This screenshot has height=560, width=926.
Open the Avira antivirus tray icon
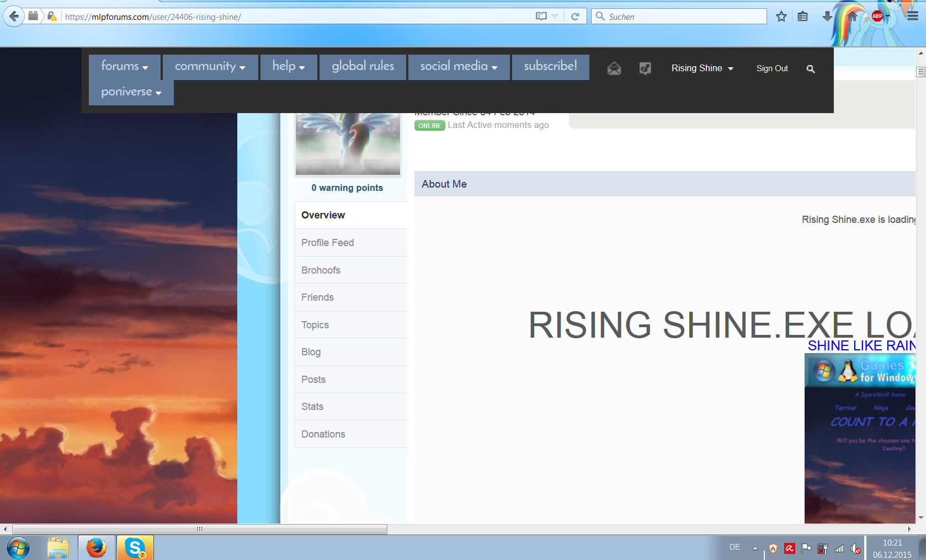[790, 548]
